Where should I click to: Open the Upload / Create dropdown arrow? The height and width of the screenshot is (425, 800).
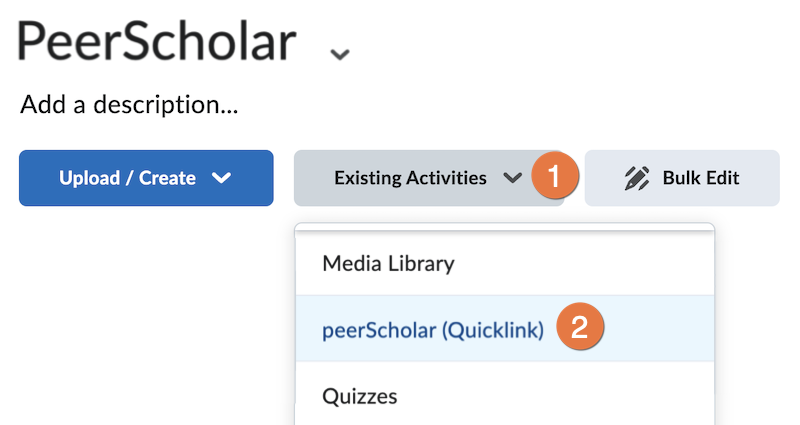222,179
